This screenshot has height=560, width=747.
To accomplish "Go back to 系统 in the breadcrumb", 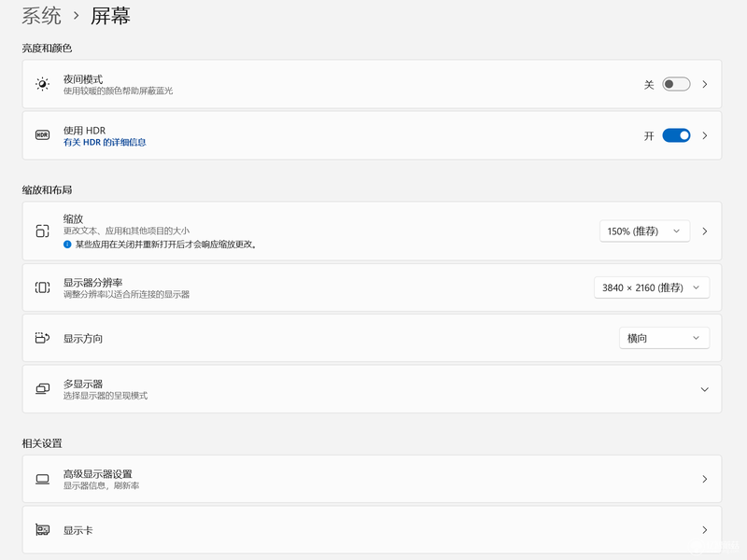I will [x=41, y=16].
